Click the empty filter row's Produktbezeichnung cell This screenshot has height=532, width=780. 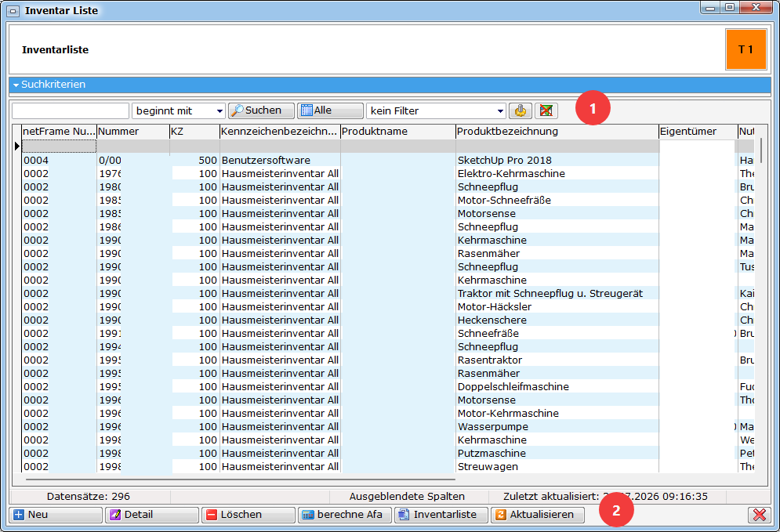[x=557, y=147]
